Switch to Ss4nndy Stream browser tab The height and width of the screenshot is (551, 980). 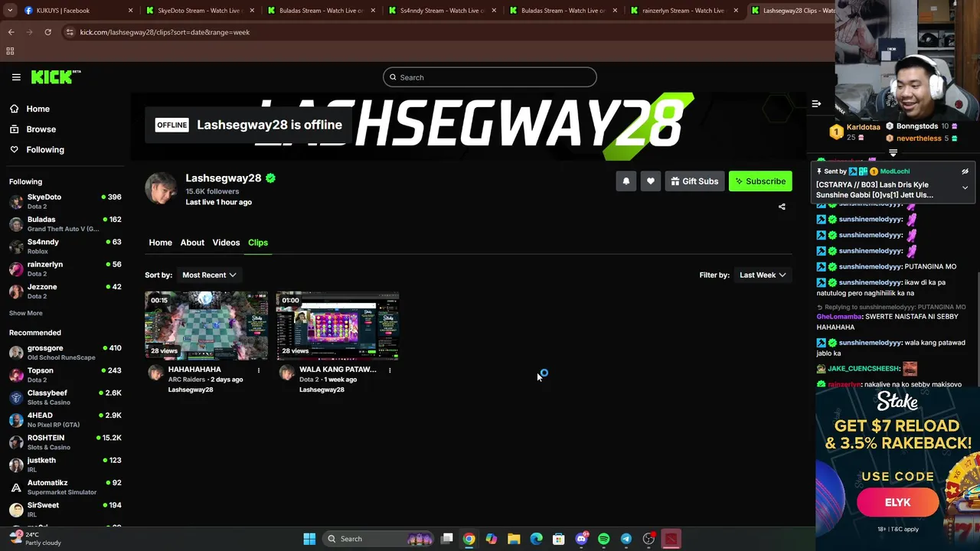coord(443,10)
